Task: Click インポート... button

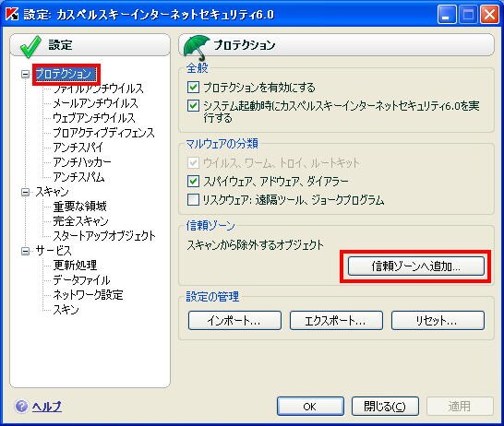Action: click(234, 320)
